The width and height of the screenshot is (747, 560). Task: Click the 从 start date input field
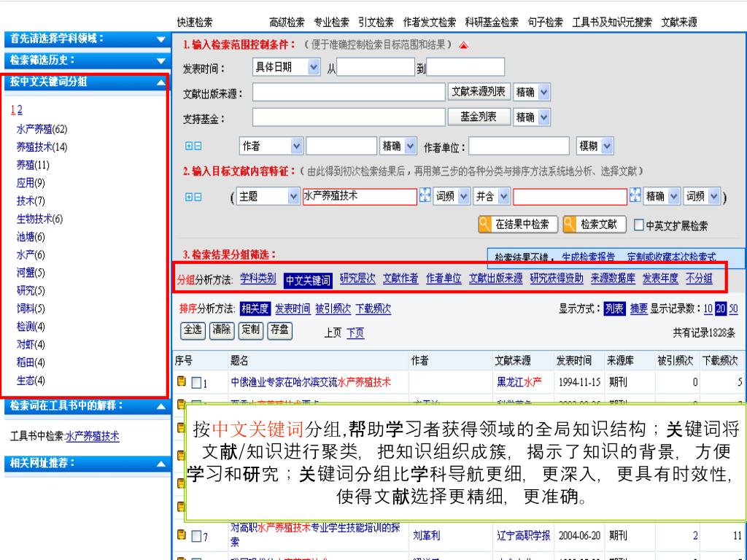coord(376,67)
